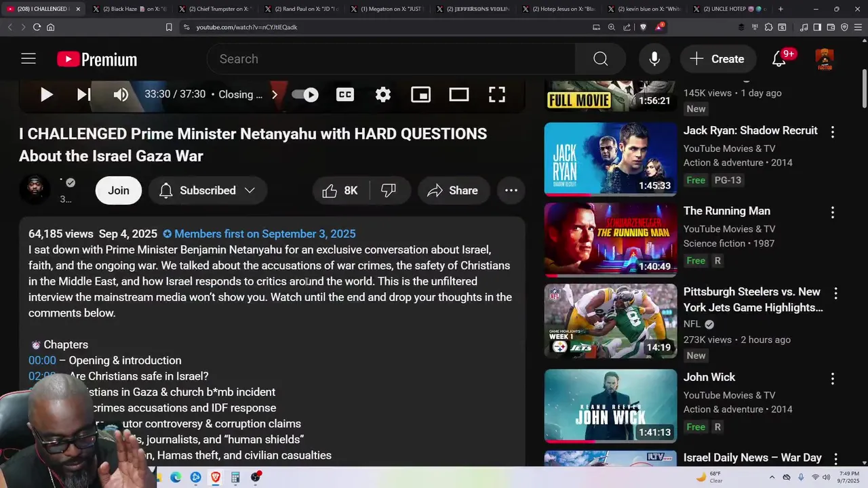Open options for Jack Ryan video
The image size is (868, 488).
tap(832, 132)
